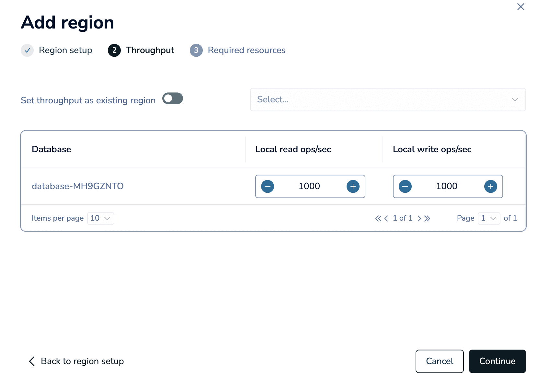Go to previous page arrow
This screenshot has width=550, height=392.
pos(386,218)
